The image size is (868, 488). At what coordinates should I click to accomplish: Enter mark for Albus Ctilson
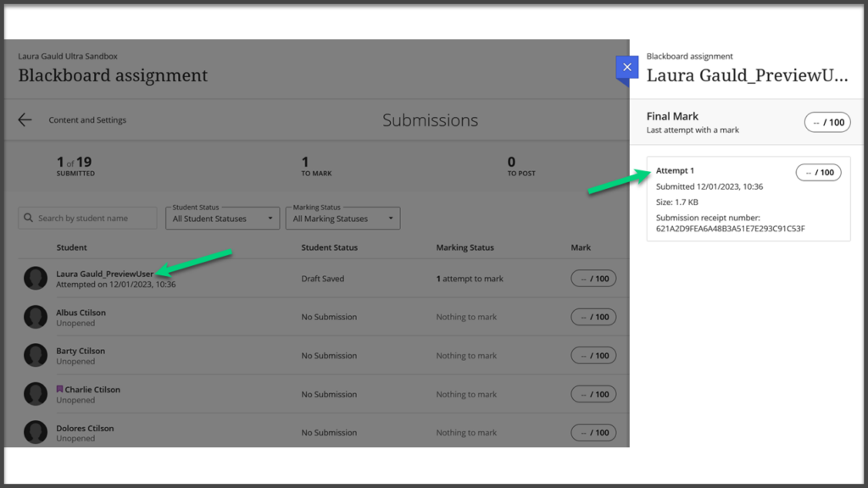pyautogui.click(x=593, y=317)
